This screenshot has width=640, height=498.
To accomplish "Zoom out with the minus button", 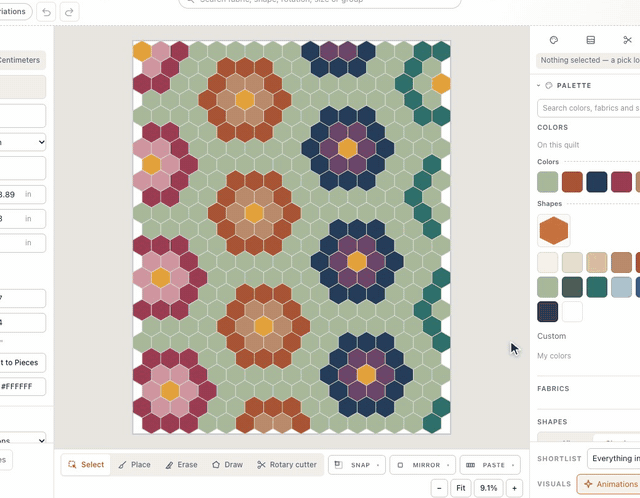I will (x=439, y=488).
